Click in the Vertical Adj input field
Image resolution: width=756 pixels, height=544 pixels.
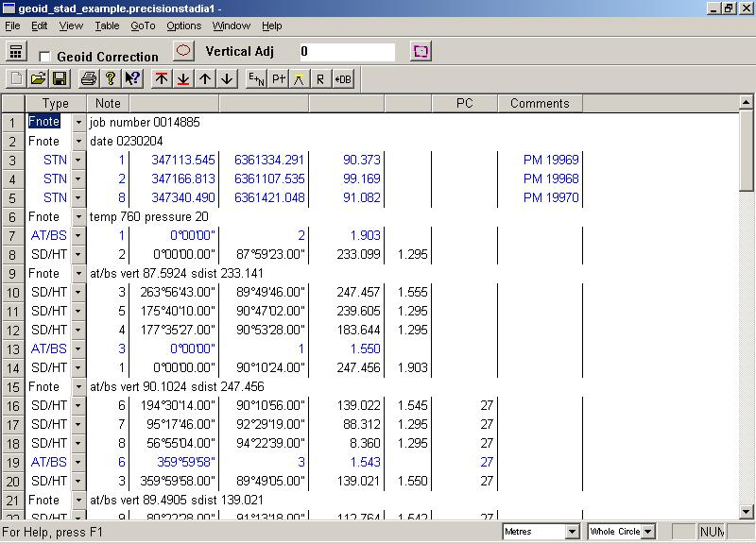click(x=347, y=52)
